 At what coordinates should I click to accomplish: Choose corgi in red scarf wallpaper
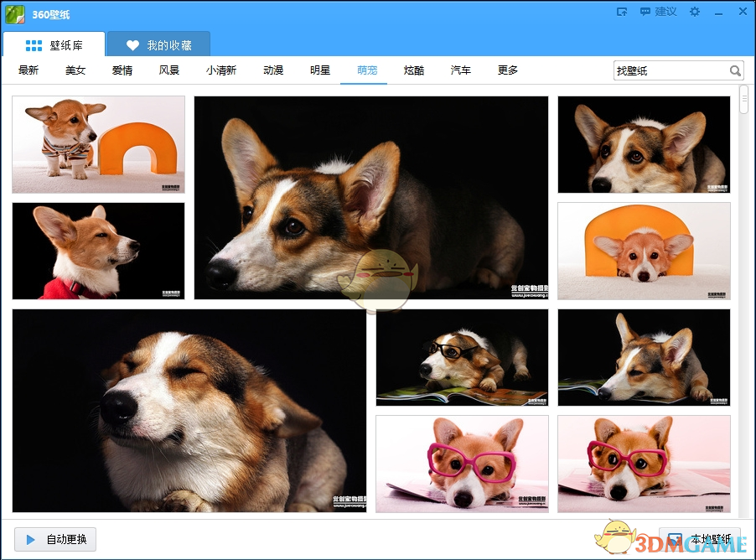point(98,251)
